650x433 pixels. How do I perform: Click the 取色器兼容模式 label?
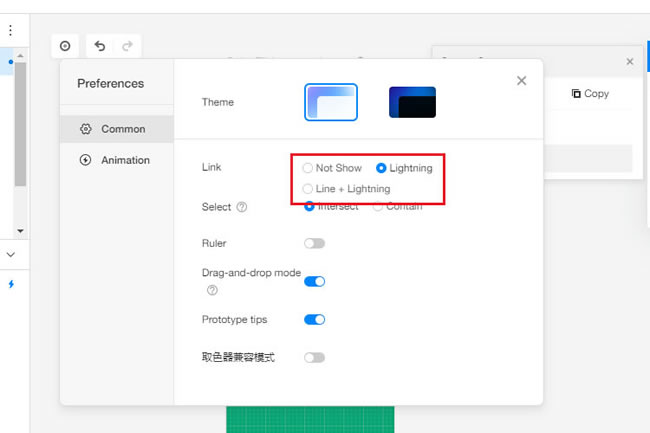(x=238, y=357)
